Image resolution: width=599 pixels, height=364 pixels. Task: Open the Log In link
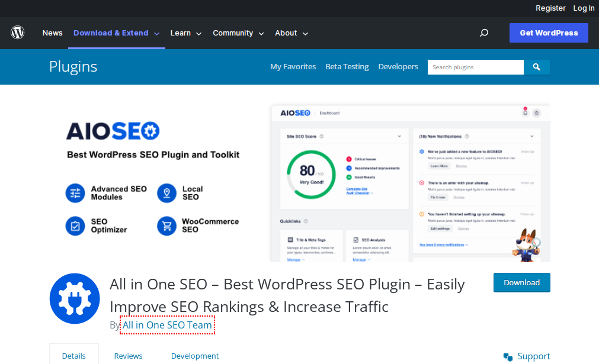coord(584,8)
